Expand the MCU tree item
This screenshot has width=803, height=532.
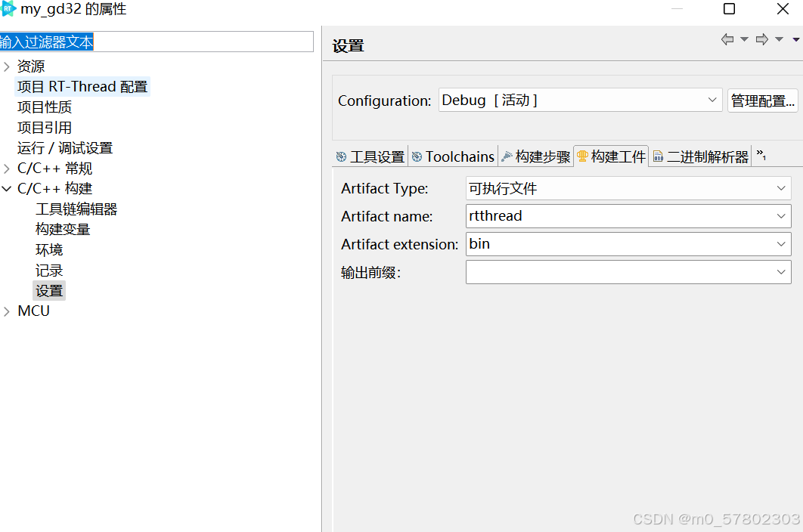(7, 310)
